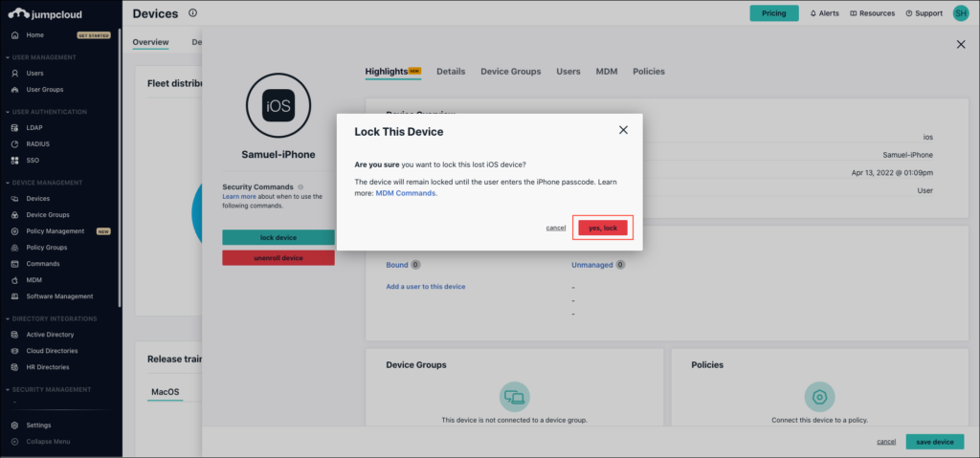Click the Alerts bell icon

(813, 13)
